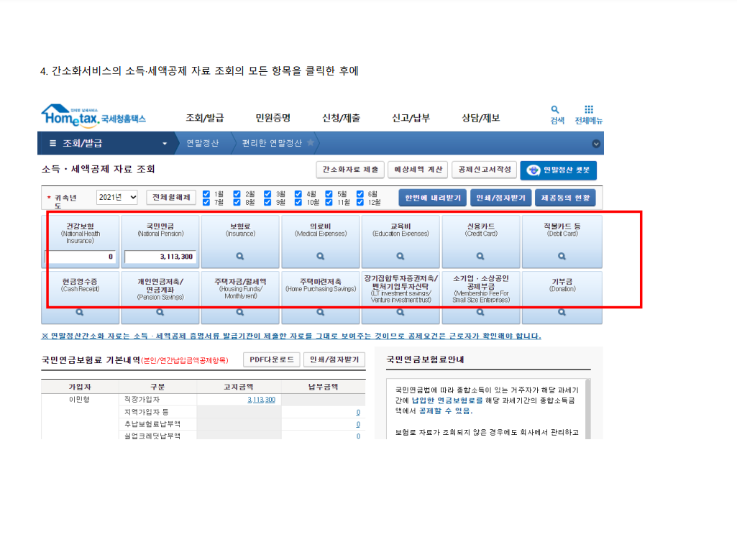The width and height of the screenshot is (737, 560).
Task: Click the 0 link in 지역가입자 등 row
Action: point(358,412)
